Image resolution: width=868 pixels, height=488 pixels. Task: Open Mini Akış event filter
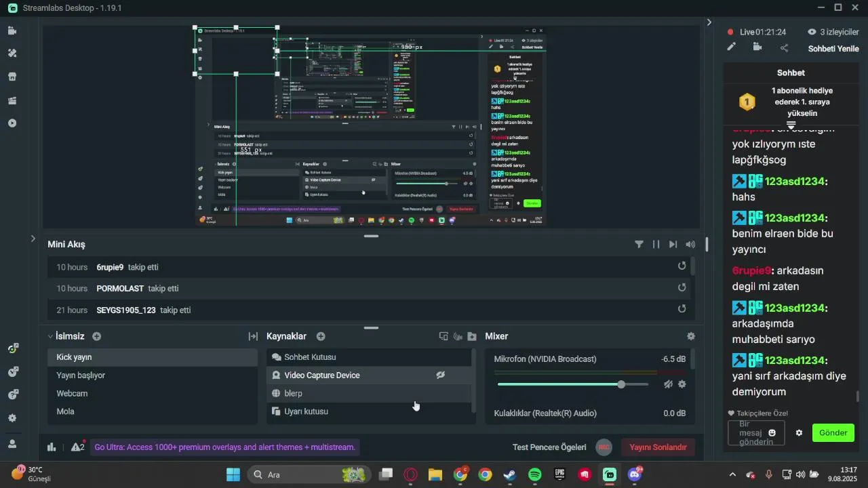639,244
